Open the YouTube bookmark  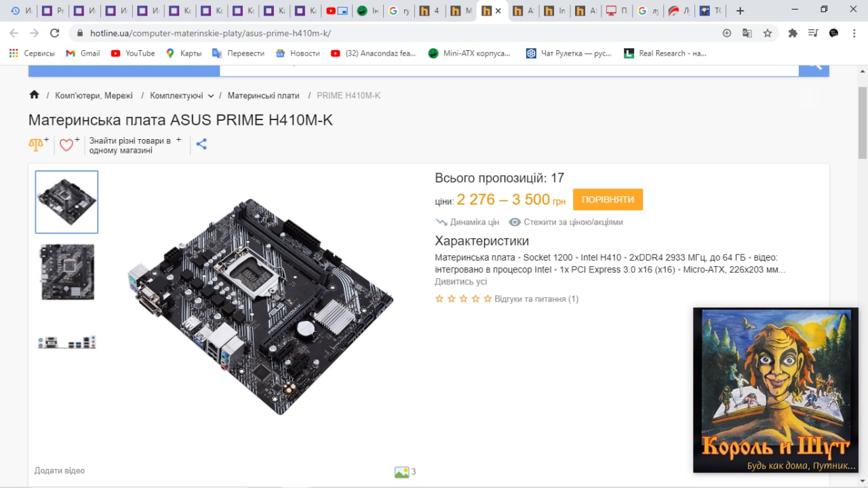coord(133,53)
